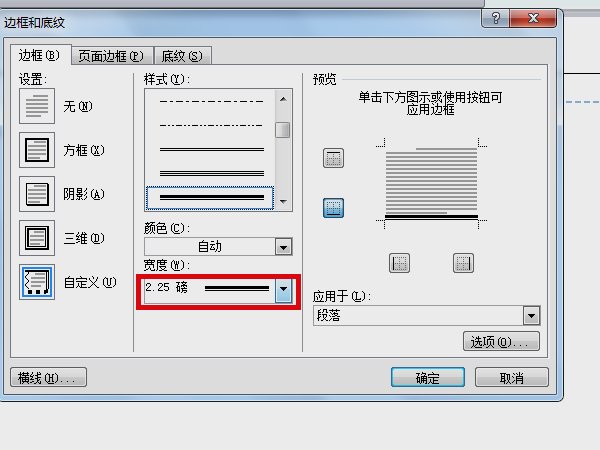Select the 三维 (3-D) border setting icon
The width and height of the screenshot is (600, 450).
point(37,238)
